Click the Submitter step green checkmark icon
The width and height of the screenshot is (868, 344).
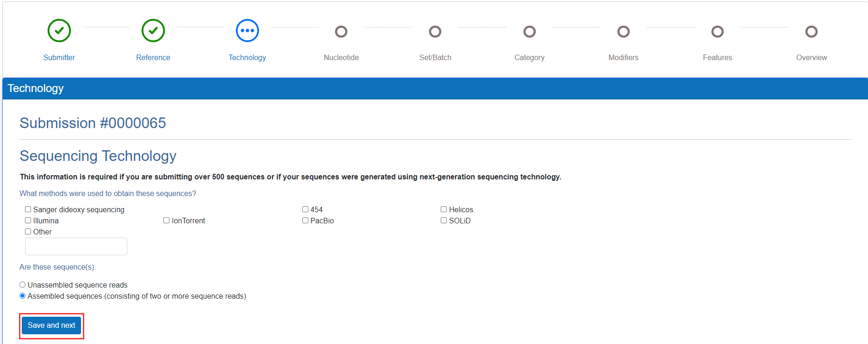point(59,31)
